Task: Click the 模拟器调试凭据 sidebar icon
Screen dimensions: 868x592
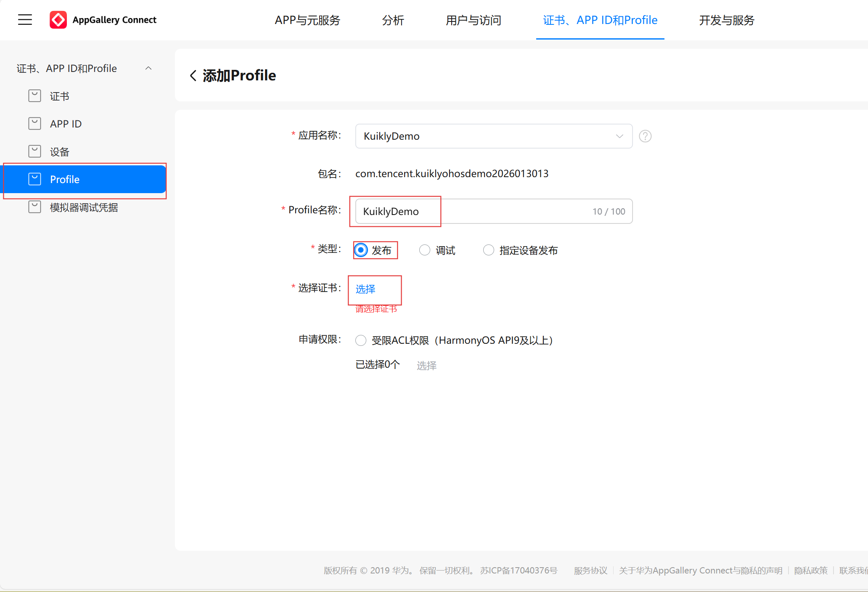Action: (x=34, y=207)
